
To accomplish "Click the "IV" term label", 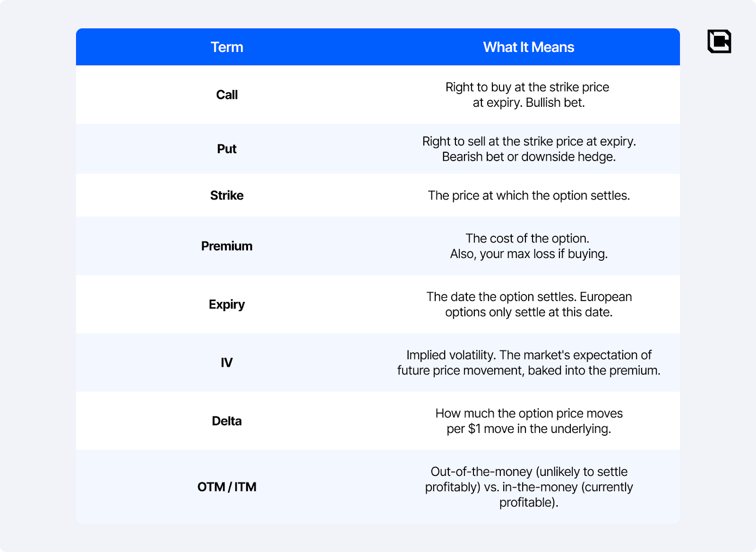I will click(x=227, y=362).
